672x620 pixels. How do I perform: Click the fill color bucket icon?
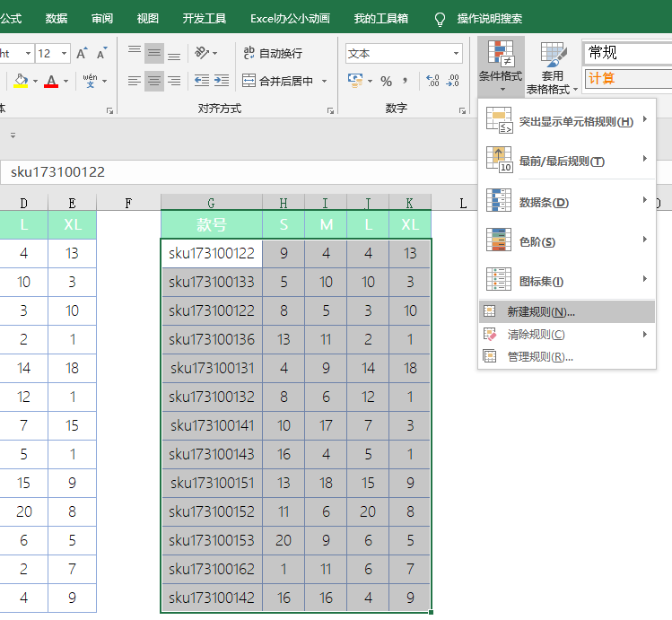(21, 82)
